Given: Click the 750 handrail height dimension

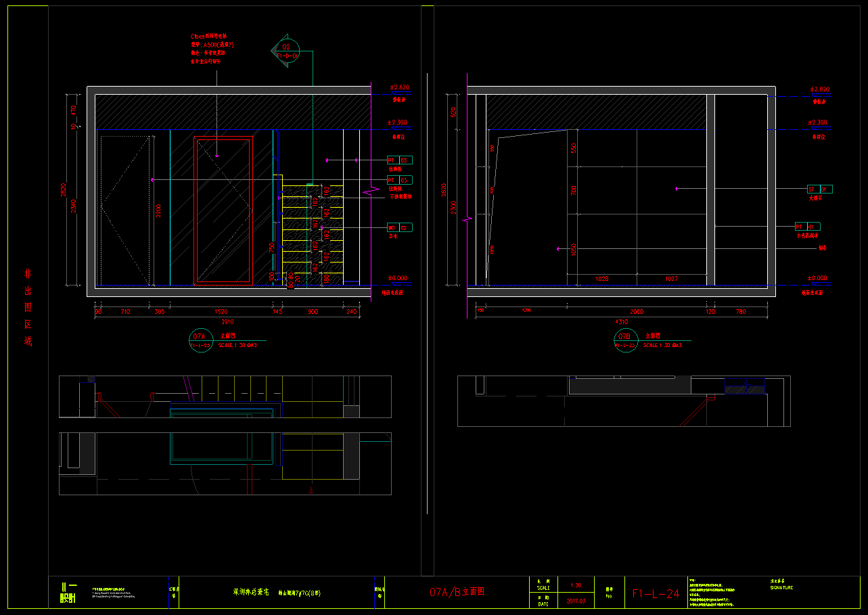Looking at the screenshot, I should click(x=271, y=248).
